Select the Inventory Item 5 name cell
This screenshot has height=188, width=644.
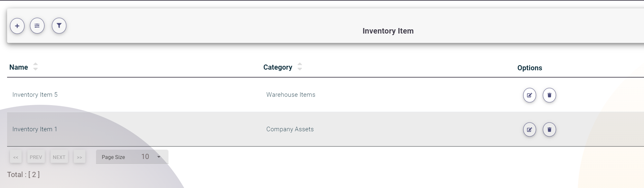[x=35, y=95]
